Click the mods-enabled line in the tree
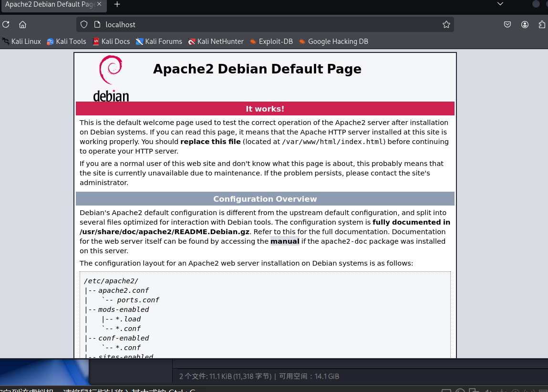The height and width of the screenshot is (392, 548). [124, 309]
